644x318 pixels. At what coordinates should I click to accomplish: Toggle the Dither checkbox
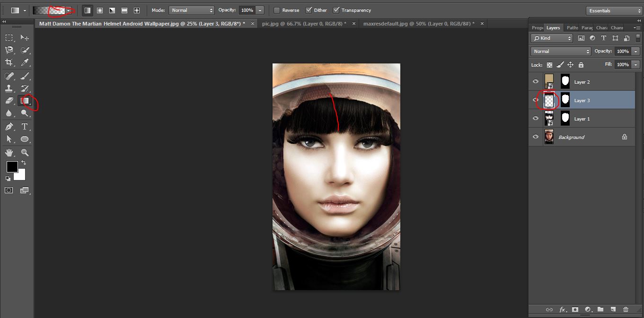tap(309, 10)
